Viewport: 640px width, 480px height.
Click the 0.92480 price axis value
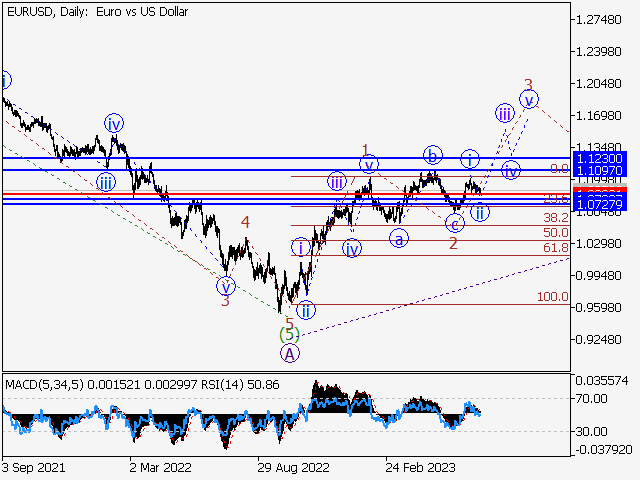pos(598,340)
